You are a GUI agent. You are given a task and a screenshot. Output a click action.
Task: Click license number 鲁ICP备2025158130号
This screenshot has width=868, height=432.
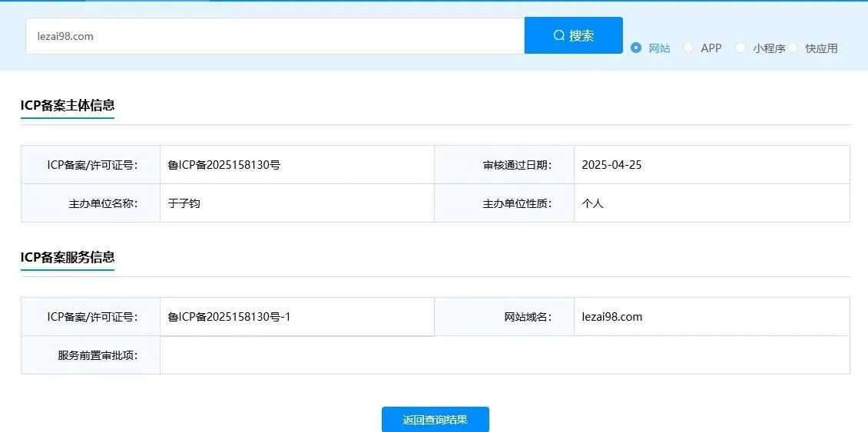coord(224,165)
